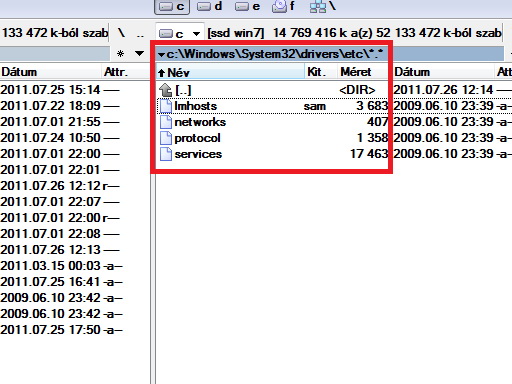Image resolution: width=512 pixels, height=384 pixels.
Task: Click left row dated 2011.07.25 16:41
Action: [x=61, y=282]
